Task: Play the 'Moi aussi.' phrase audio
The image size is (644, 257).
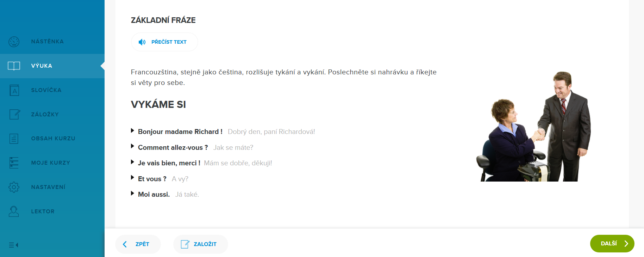Action: coord(133,194)
